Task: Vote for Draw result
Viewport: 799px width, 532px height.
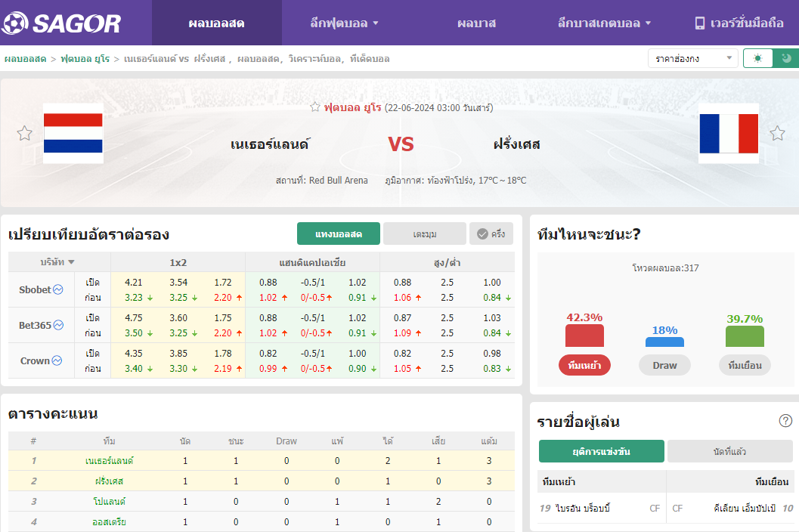Action: pyautogui.click(x=664, y=365)
